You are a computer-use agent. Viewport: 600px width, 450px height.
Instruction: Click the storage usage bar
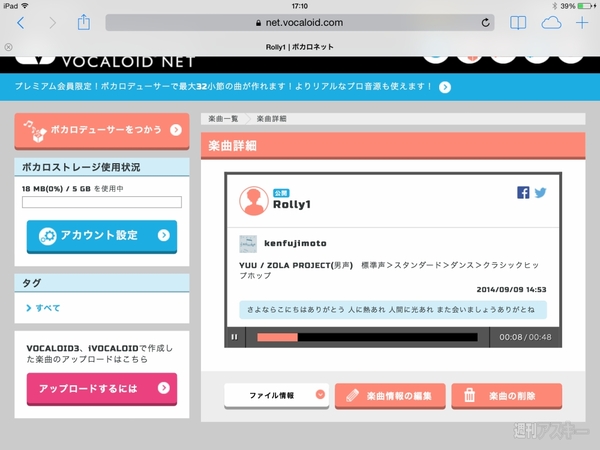coord(102,202)
